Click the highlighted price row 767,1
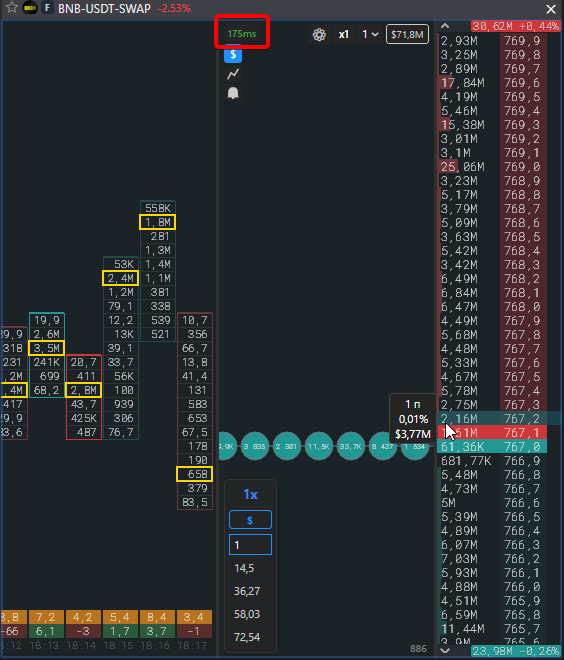 click(492, 433)
